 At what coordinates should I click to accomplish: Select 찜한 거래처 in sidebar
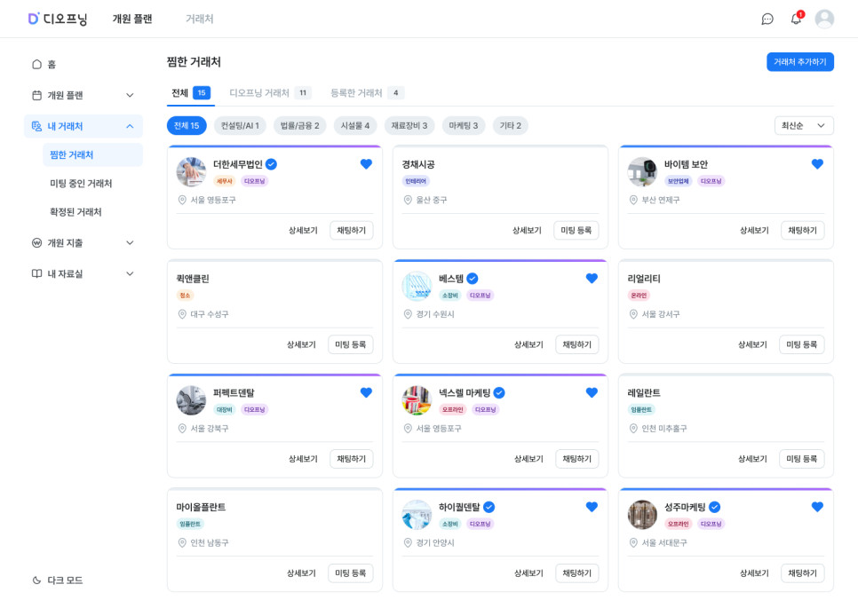pos(92,154)
